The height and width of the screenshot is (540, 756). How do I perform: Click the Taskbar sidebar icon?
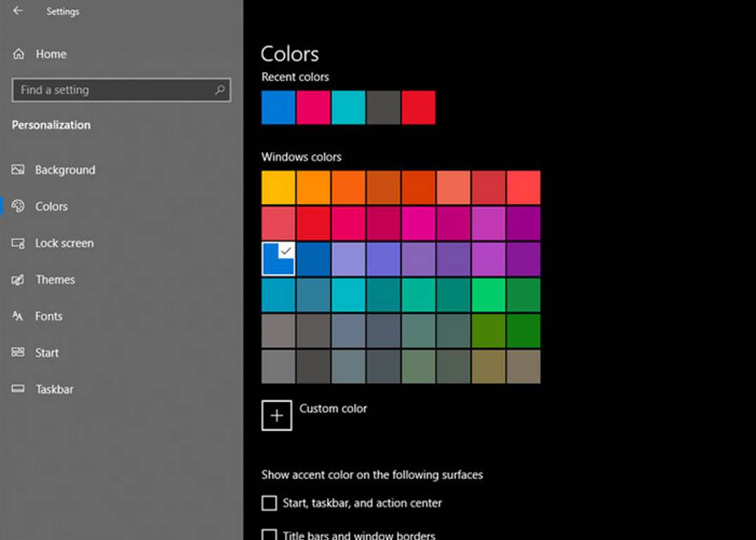(x=19, y=390)
